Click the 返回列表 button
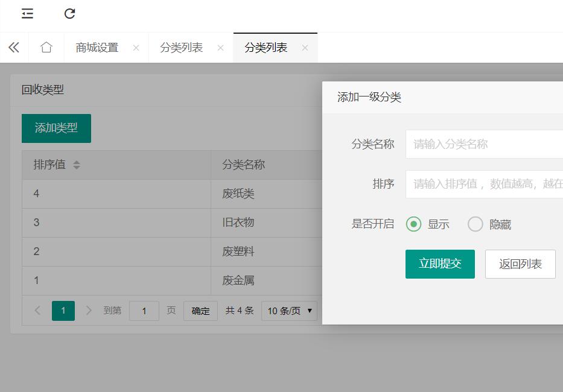 click(x=520, y=264)
